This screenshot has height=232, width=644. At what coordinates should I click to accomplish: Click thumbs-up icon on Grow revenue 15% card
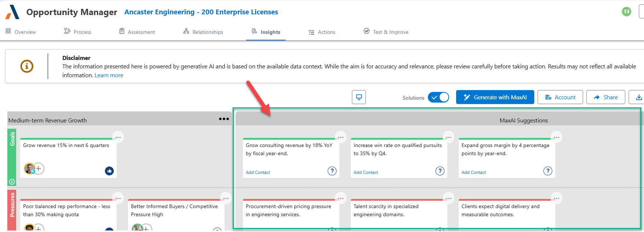pyautogui.click(x=109, y=171)
